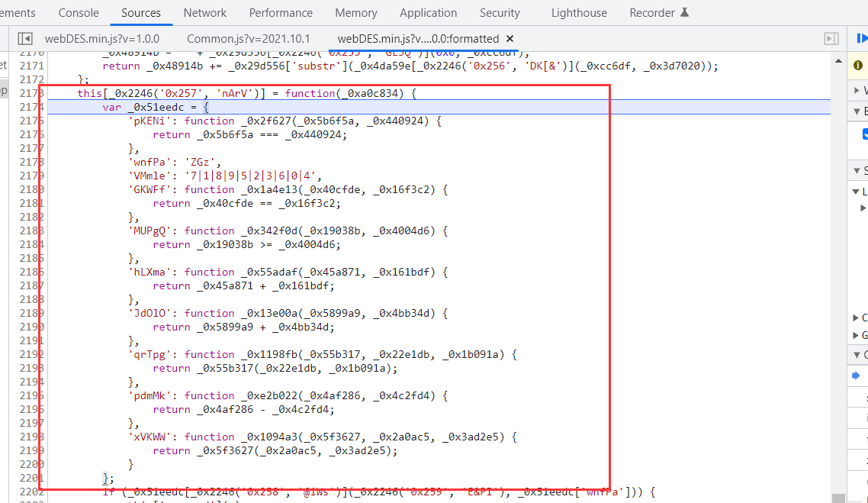This screenshot has height=503, width=868.
Task: Click the 'ZGz' string value
Action: click(x=200, y=163)
